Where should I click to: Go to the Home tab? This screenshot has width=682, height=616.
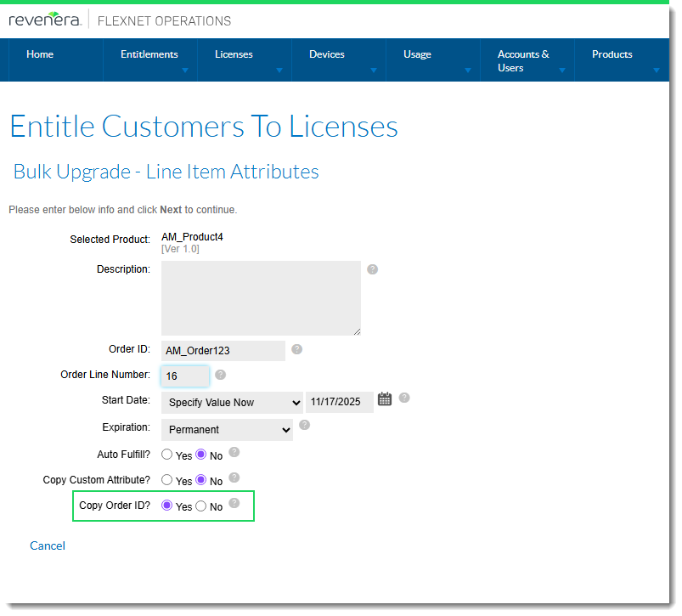point(40,54)
